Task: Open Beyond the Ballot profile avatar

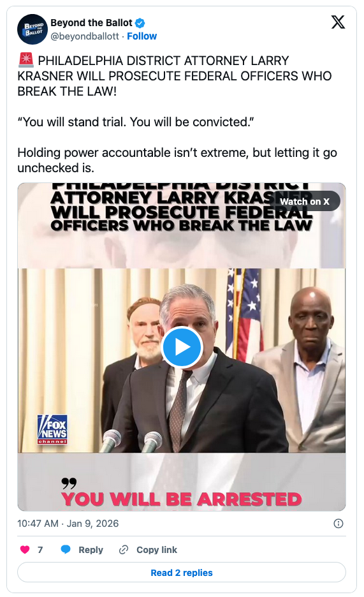Action: click(x=33, y=29)
